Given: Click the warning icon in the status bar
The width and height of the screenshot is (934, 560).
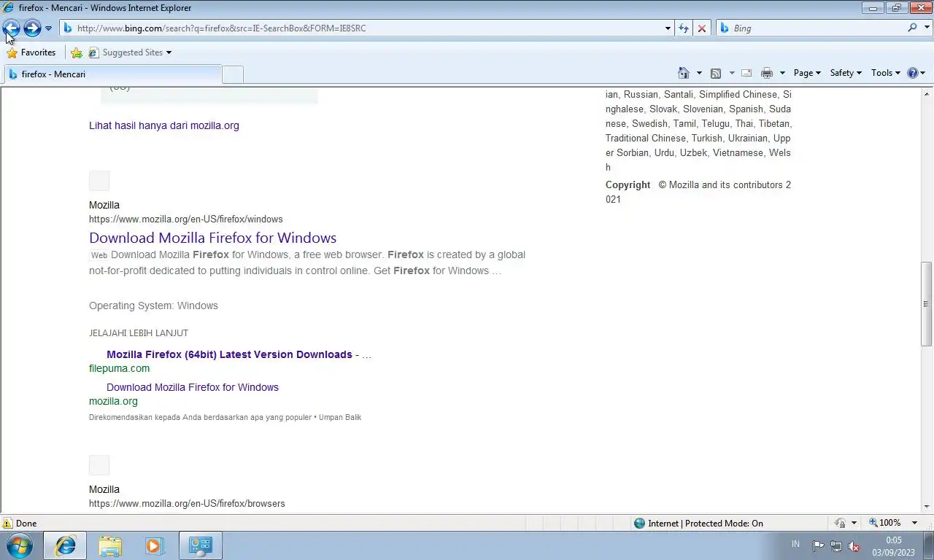Looking at the screenshot, I should [8, 523].
